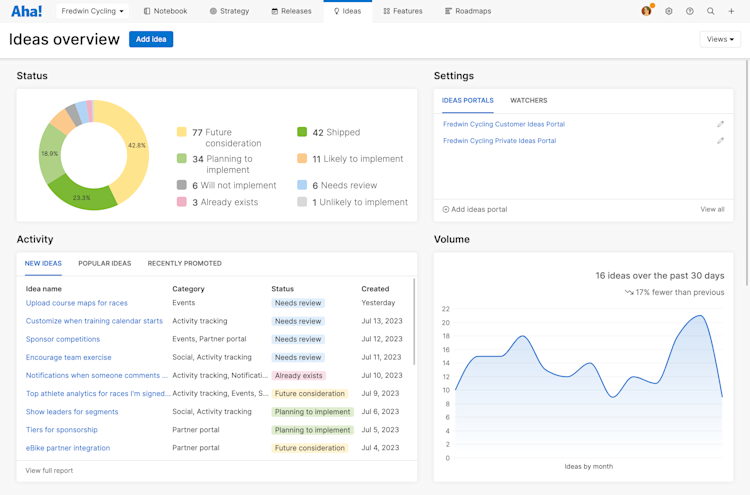The width and height of the screenshot is (750, 495).
Task: Click the Aha! logo
Action: point(26,11)
